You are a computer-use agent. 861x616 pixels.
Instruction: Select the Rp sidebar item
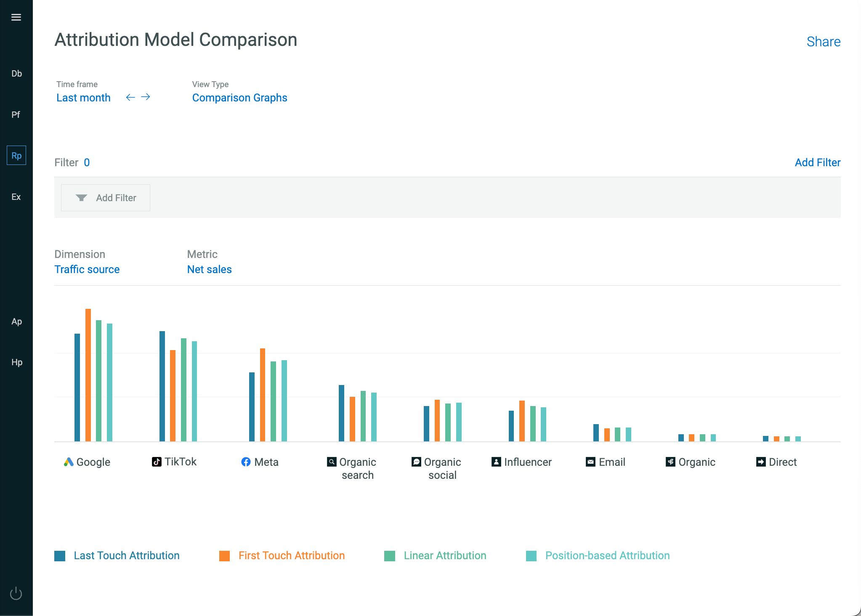point(16,155)
